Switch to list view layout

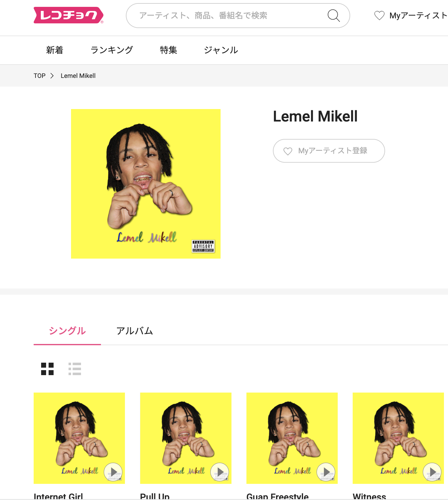pos(75,369)
